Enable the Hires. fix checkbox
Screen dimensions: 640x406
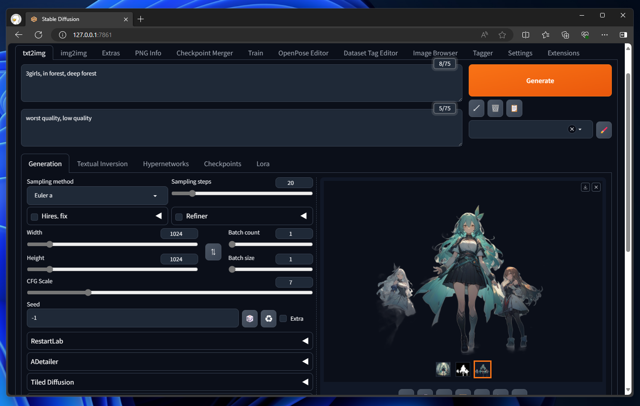(x=35, y=217)
